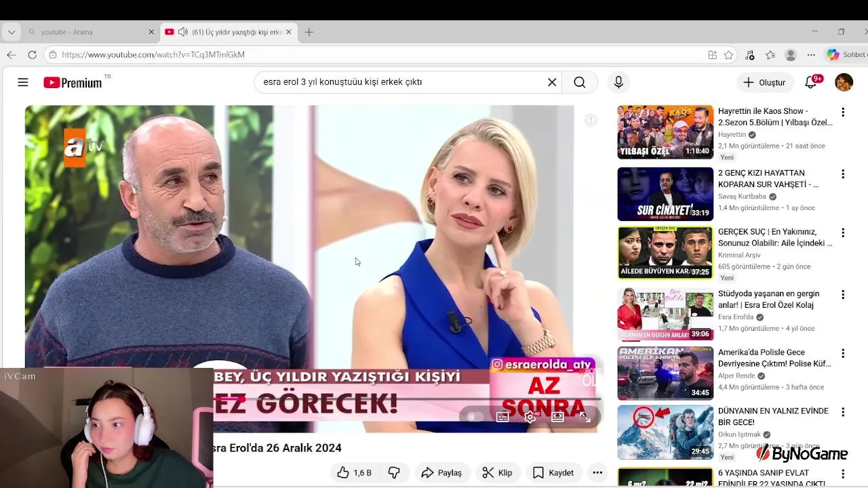Open options for 6 Yaşında Sanıp video
The height and width of the screenshot is (488, 868).
(x=843, y=474)
